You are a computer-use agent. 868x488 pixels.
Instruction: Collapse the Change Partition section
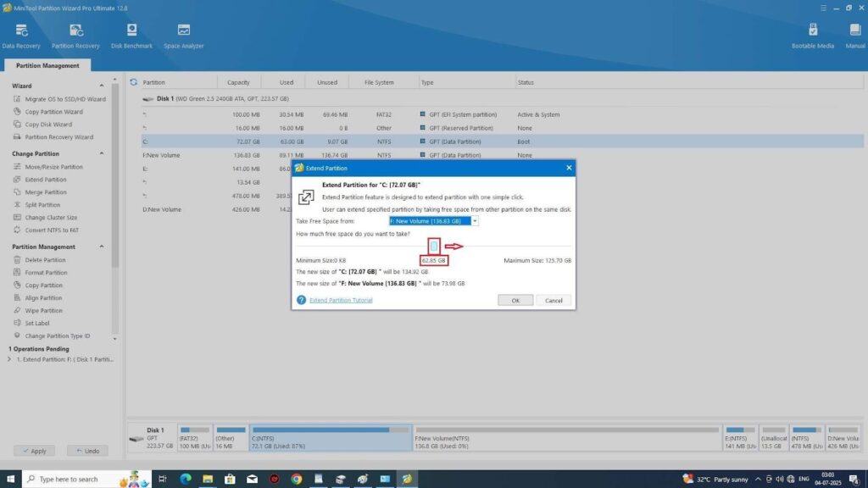(103, 153)
